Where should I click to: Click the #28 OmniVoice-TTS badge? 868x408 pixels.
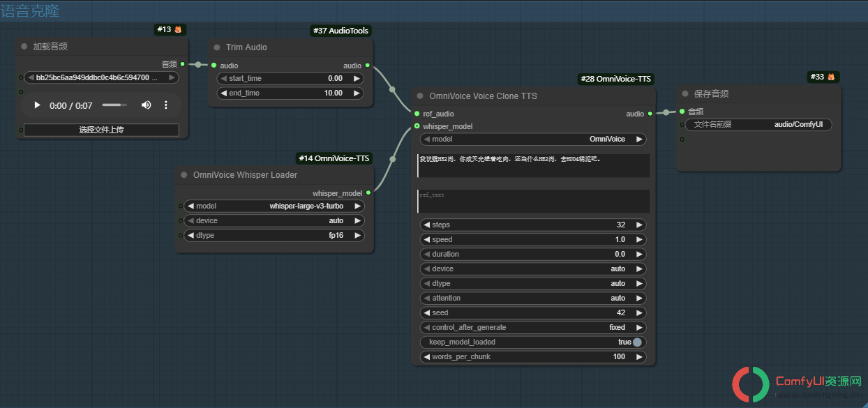click(616, 79)
